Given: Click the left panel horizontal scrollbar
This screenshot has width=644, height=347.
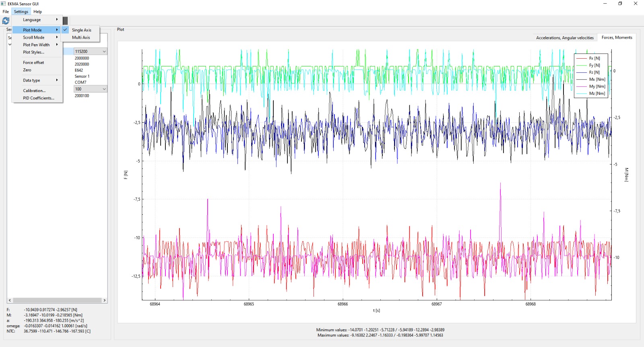Looking at the screenshot, I should 57,300.
